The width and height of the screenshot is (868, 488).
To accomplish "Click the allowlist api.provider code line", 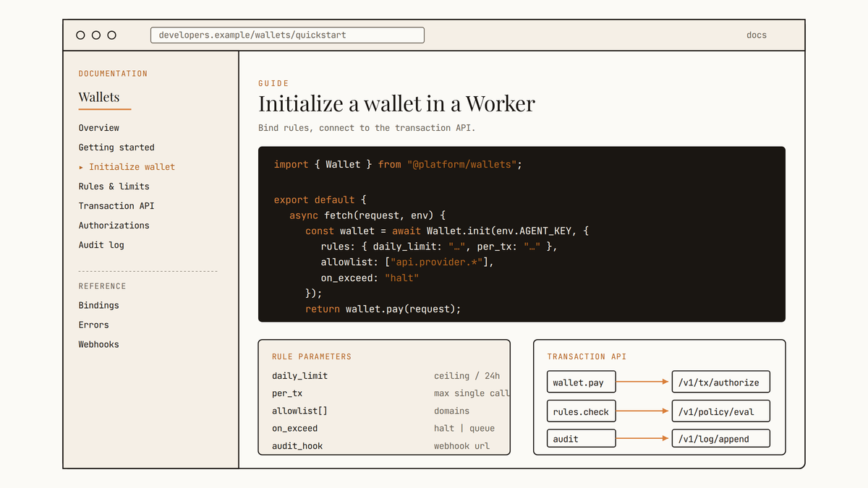I will (x=407, y=262).
